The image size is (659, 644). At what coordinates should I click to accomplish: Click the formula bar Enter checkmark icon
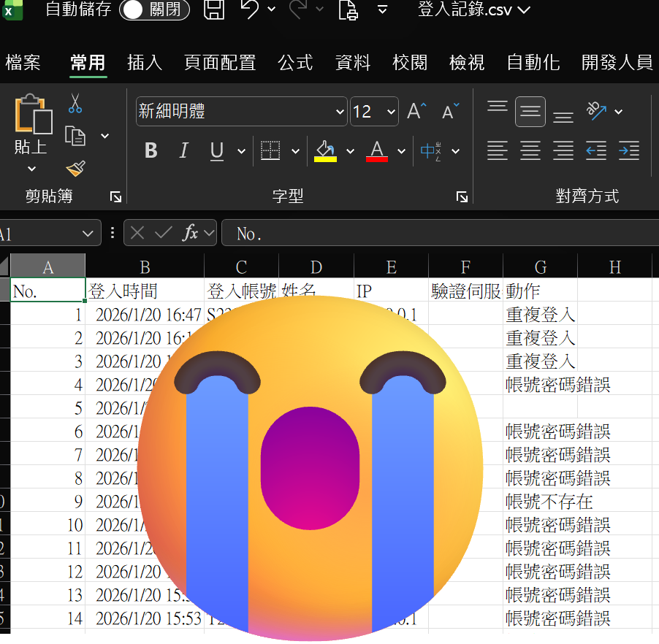click(164, 232)
